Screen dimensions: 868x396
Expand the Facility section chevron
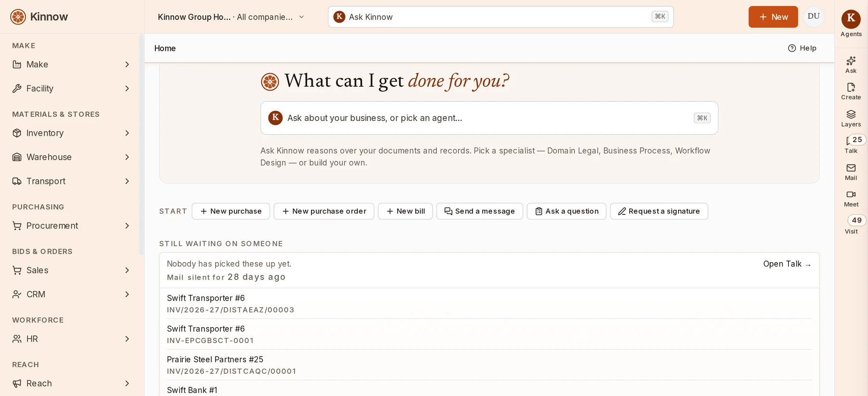[127, 89]
